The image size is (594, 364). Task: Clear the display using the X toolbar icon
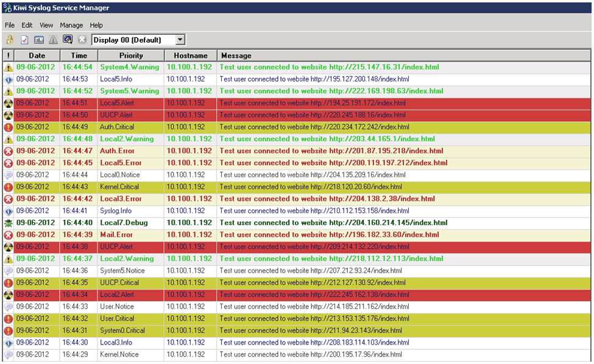coord(81,39)
